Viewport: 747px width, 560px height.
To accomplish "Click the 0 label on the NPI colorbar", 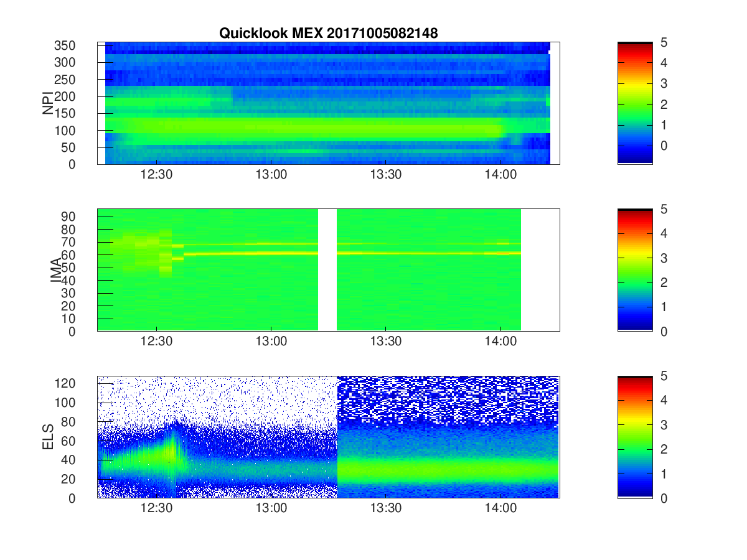I will tap(663, 145).
